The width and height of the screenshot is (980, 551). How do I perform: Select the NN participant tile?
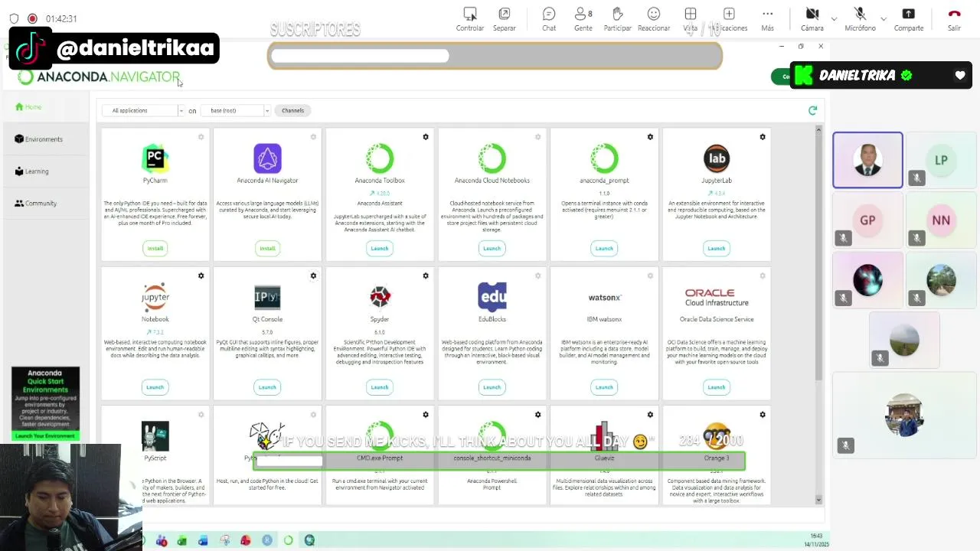click(941, 220)
